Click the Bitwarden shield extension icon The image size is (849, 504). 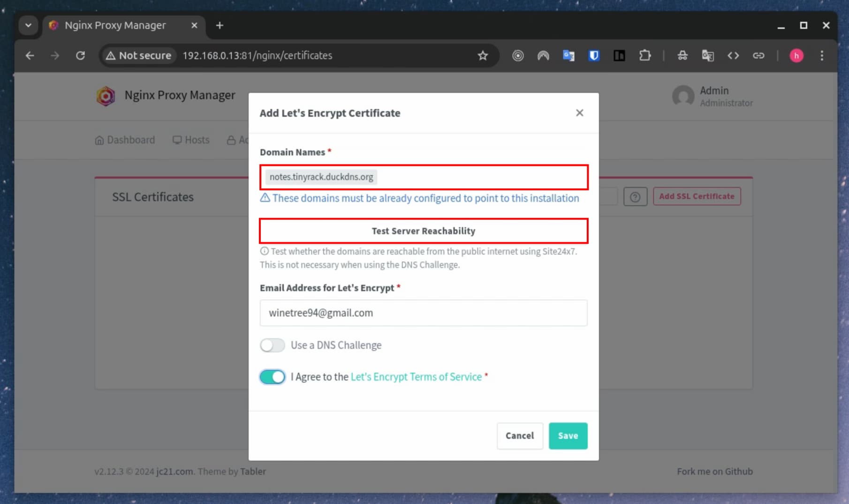(x=594, y=56)
